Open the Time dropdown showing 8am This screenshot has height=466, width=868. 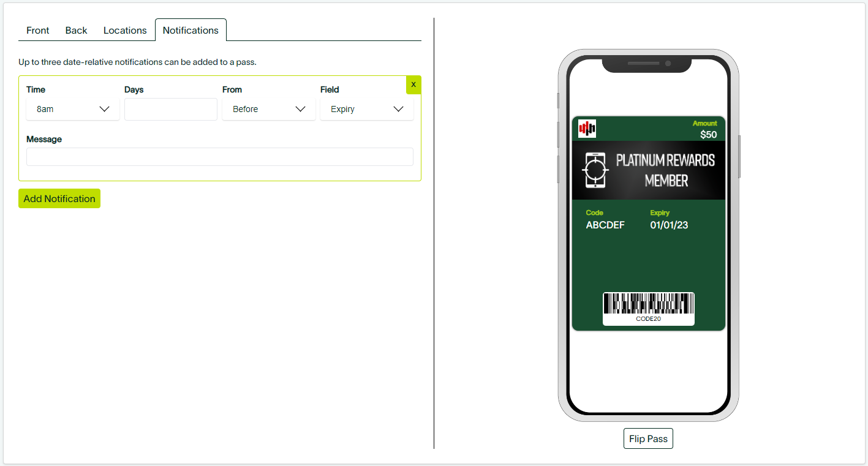[73, 109]
